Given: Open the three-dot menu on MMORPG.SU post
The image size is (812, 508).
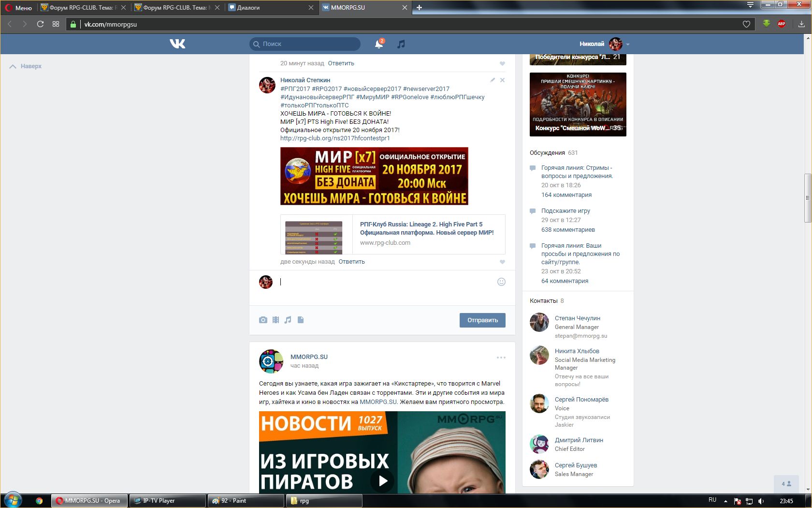Looking at the screenshot, I should pos(501,358).
